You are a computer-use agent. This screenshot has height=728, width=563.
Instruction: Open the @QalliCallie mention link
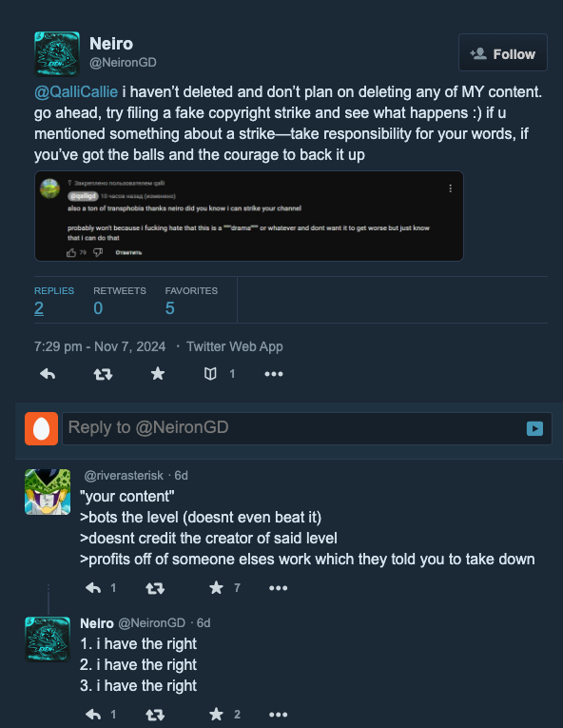point(76,91)
